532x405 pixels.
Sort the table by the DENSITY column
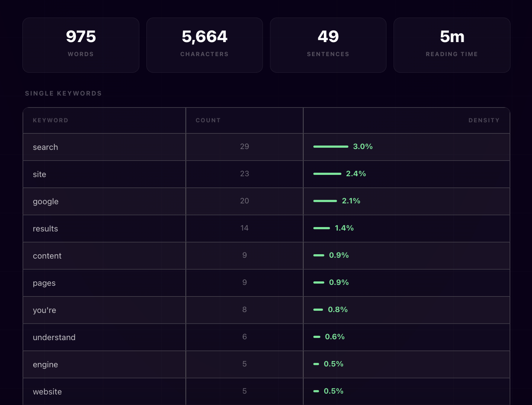point(484,120)
